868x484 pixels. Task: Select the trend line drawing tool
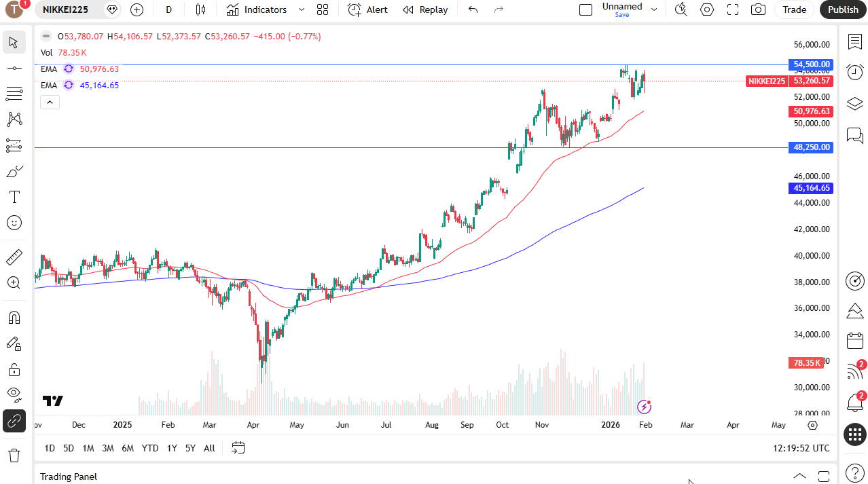click(14, 68)
